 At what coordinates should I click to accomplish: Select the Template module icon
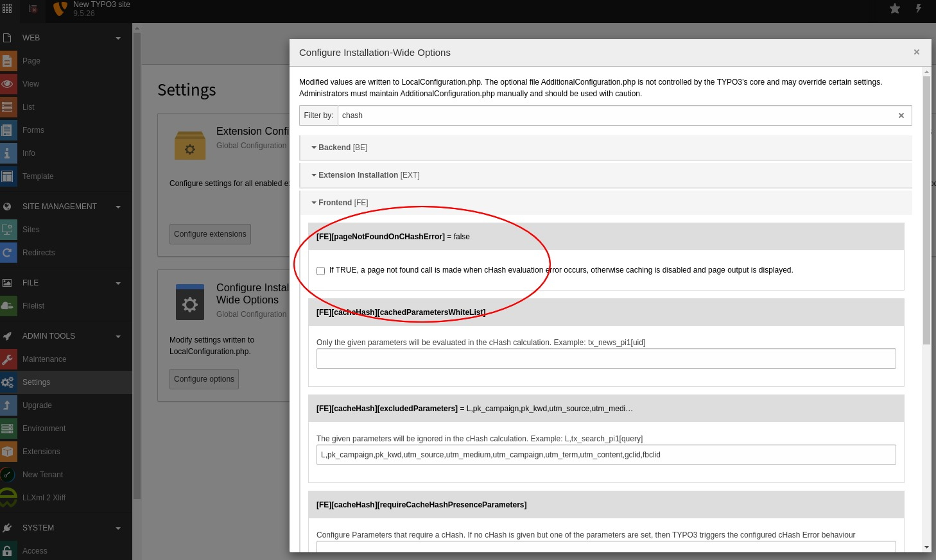8,176
